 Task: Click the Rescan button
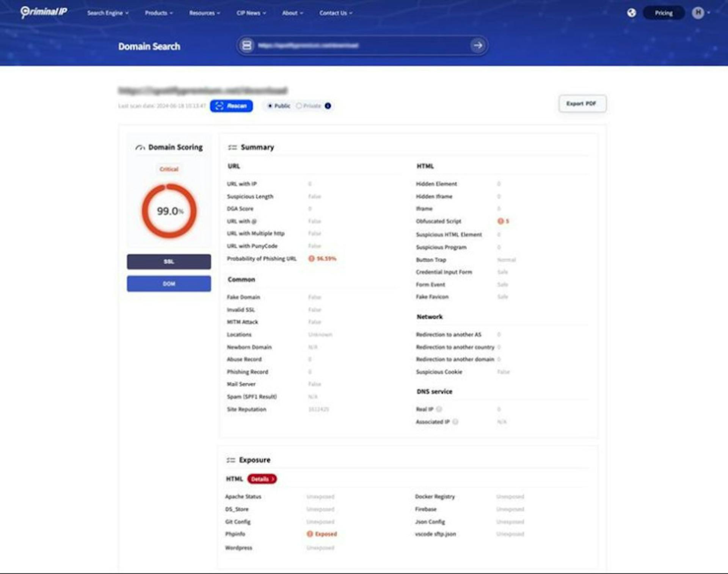[231, 106]
